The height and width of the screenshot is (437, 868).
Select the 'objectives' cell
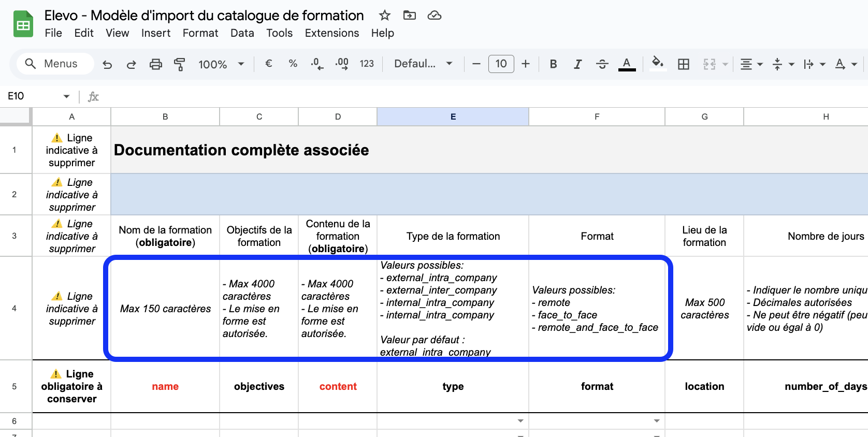click(259, 386)
